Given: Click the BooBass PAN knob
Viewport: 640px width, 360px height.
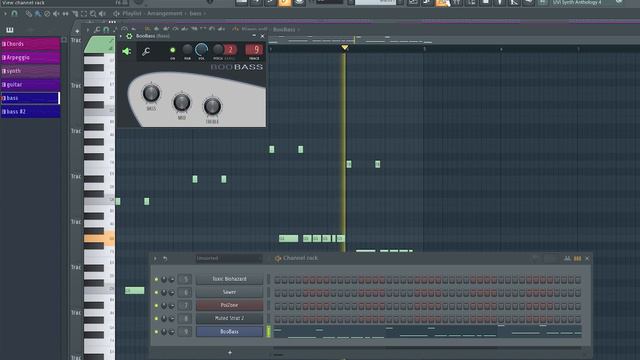Looking at the screenshot, I should tap(187, 50).
